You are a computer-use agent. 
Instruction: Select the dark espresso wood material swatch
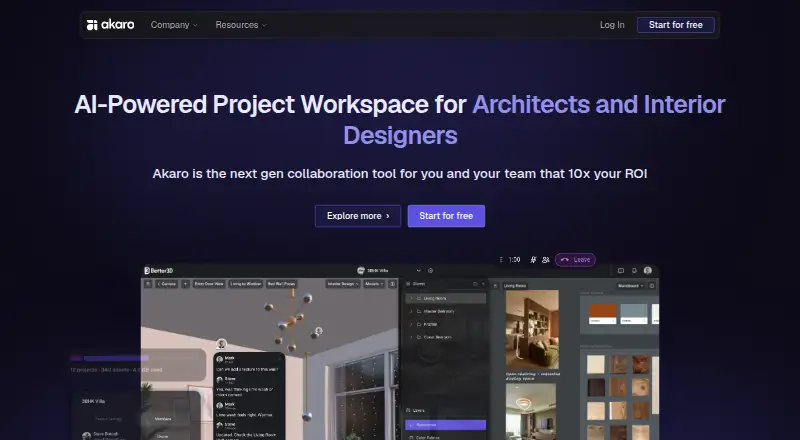coord(595,387)
